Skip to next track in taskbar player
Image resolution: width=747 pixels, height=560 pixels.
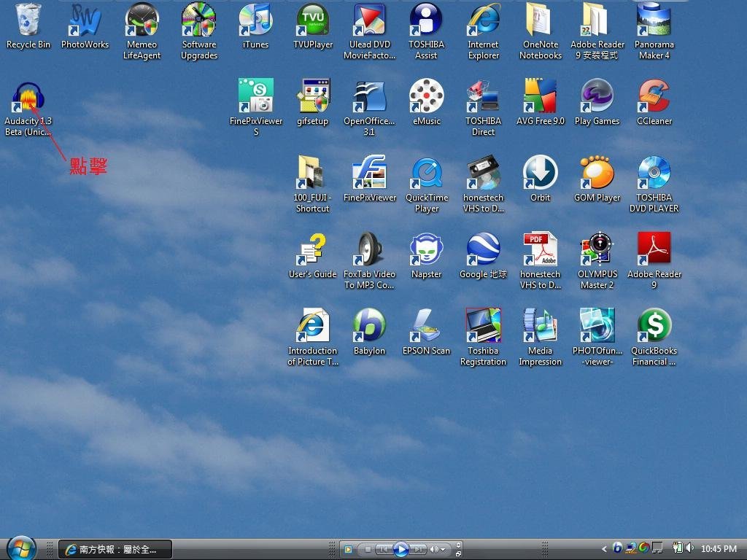(418, 549)
